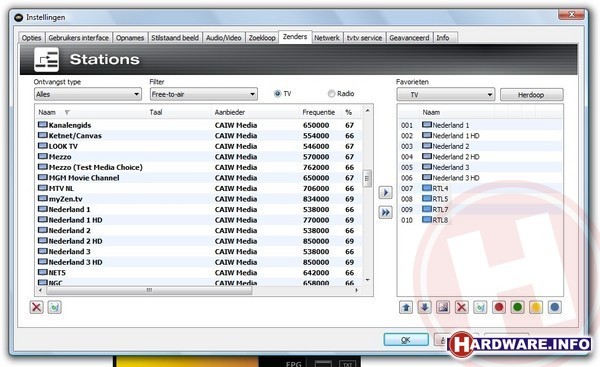Open the tvtv service tab

[364, 38]
